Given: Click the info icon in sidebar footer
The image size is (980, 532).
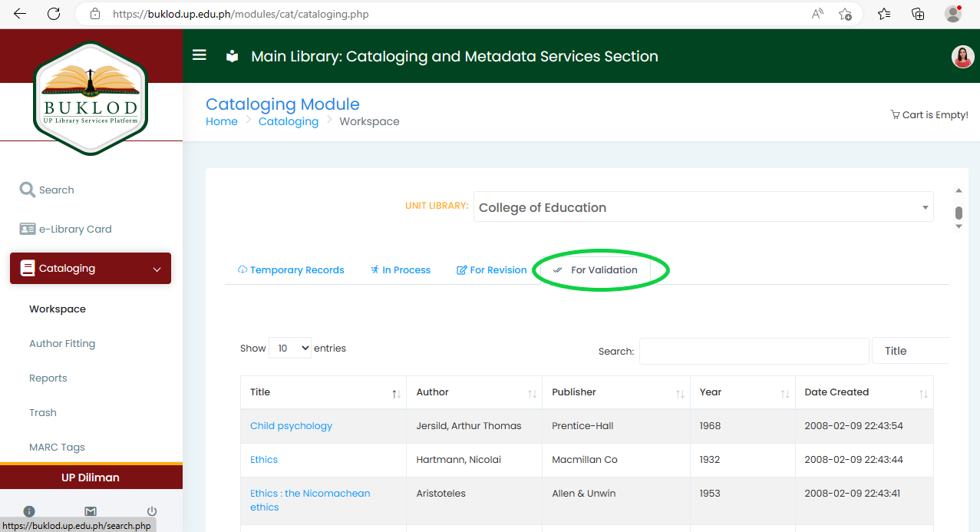Looking at the screenshot, I should click(x=29, y=511).
